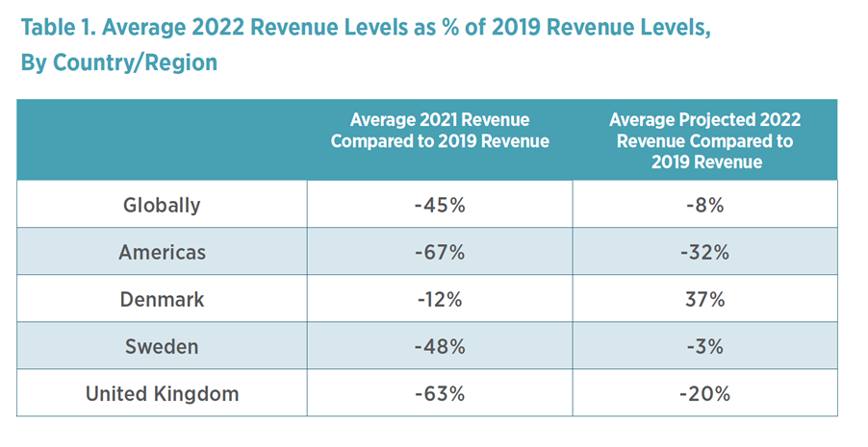
Task: Click the 'Average 2021 Revenue Compared to 2019 Revenue' header
Action: pos(440,131)
